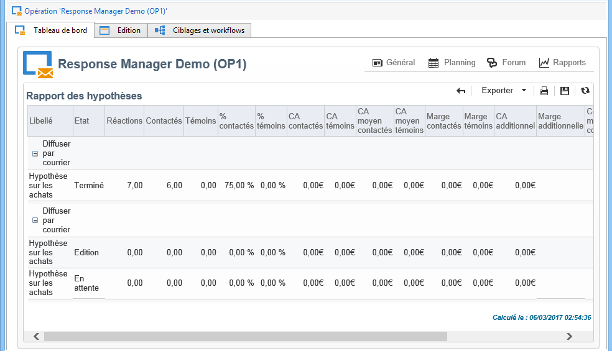Switch to the Edition tab
Screen dimensions: 612x364
coord(121,30)
